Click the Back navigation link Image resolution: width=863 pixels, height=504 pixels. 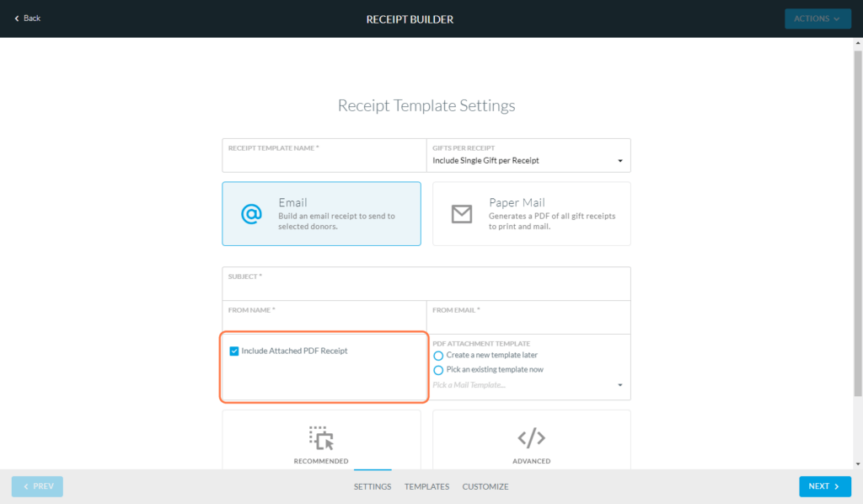coord(28,18)
